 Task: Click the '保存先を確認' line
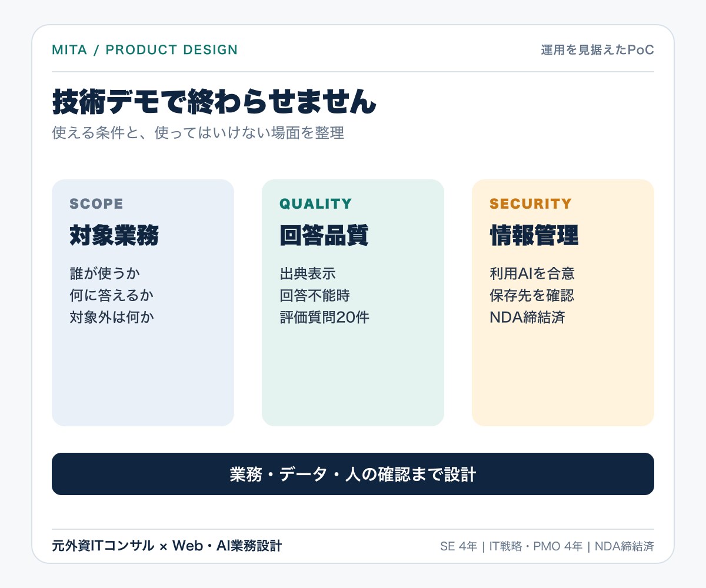[532, 295]
